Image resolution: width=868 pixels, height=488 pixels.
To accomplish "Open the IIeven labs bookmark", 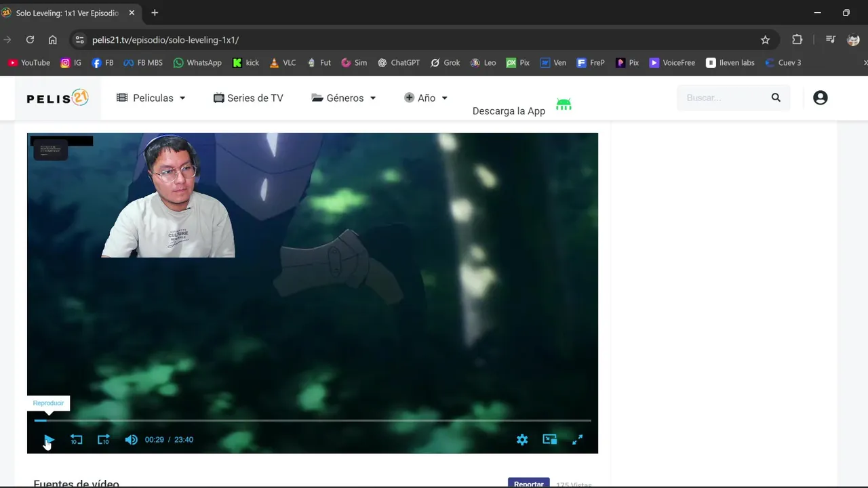I will click(730, 62).
